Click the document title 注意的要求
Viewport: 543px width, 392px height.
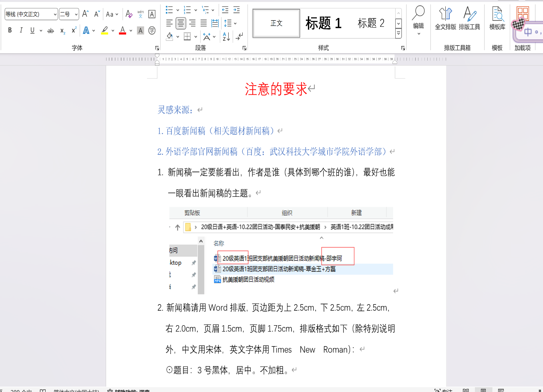click(x=276, y=89)
